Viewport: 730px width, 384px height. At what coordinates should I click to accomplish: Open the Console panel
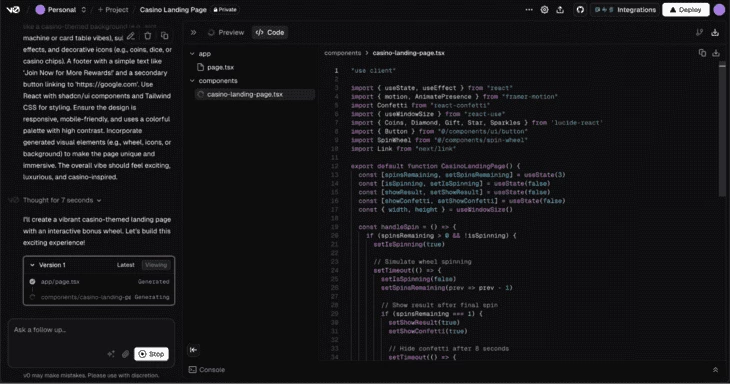coord(207,370)
